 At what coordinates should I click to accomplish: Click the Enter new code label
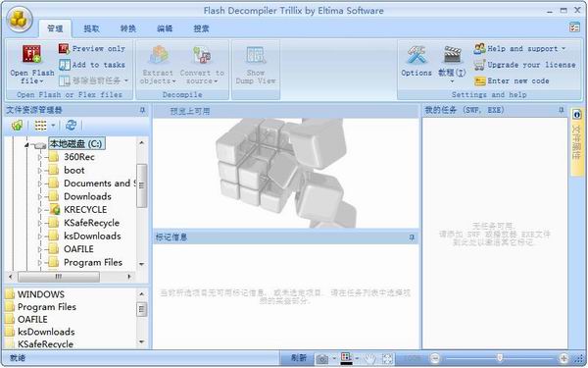point(518,80)
